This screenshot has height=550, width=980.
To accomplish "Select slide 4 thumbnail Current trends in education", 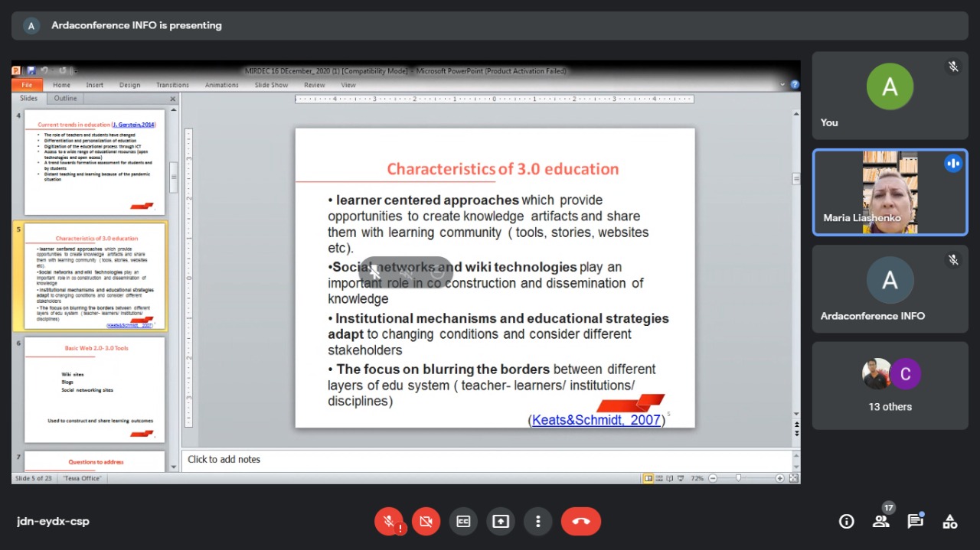I will [x=95, y=163].
